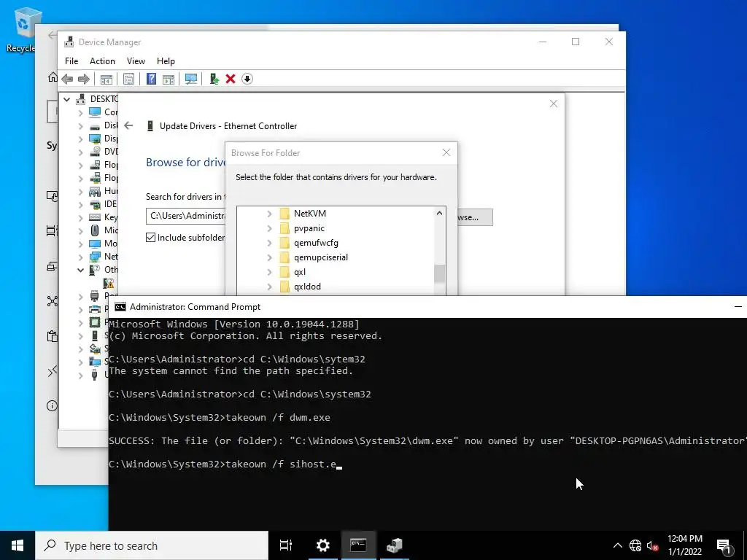Click the partially hidden Browse button
The image size is (747, 560).
click(x=475, y=217)
